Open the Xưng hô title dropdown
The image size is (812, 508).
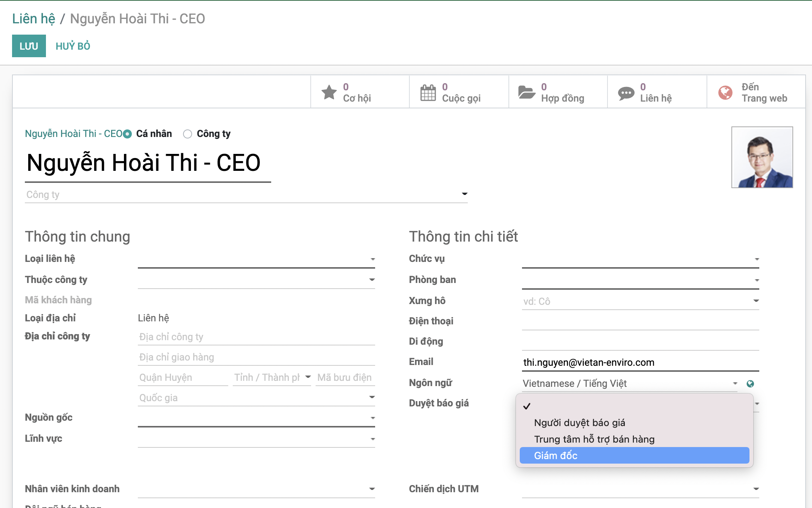pyautogui.click(x=756, y=301)
